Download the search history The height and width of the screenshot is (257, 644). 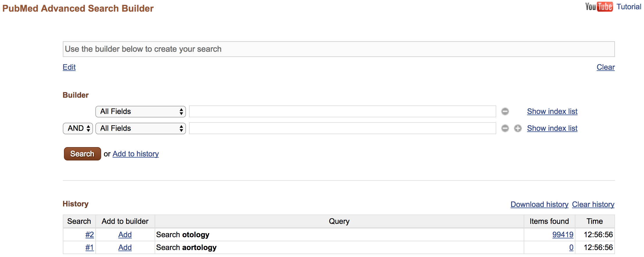click(539, 204)
